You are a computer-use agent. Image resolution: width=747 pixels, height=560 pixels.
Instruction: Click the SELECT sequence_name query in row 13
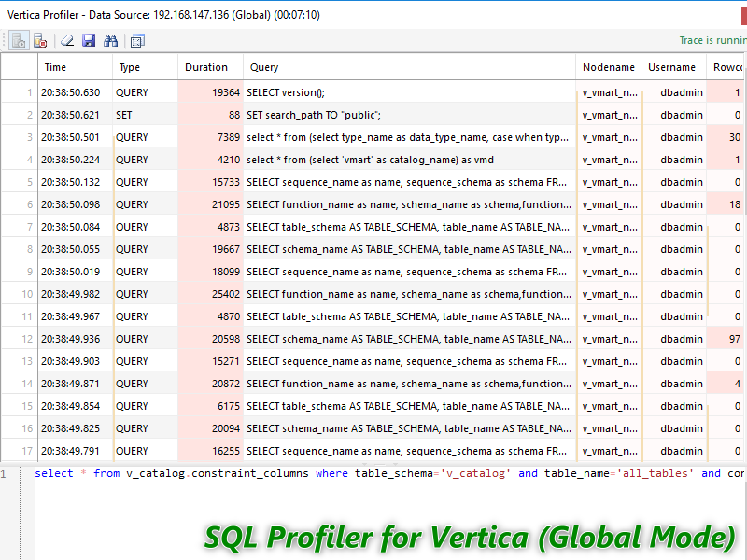(410, 361)
